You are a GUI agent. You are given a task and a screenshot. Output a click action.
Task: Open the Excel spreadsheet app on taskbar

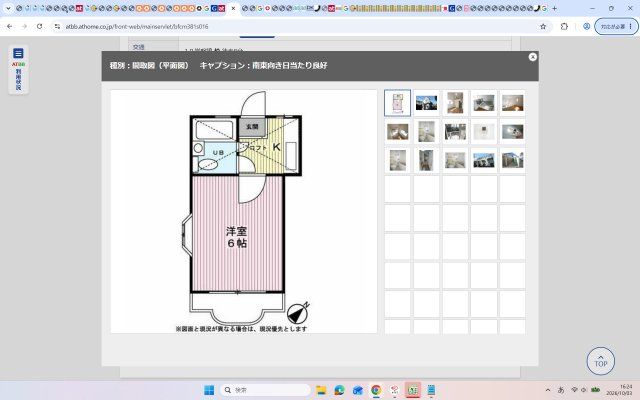413,390
